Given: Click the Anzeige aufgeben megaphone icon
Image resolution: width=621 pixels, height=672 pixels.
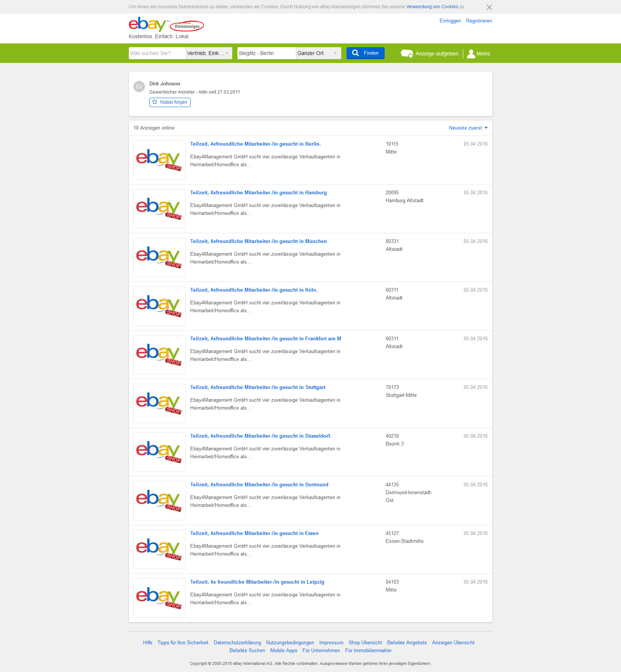Looking at the screenshot, I should coord(407,54).
